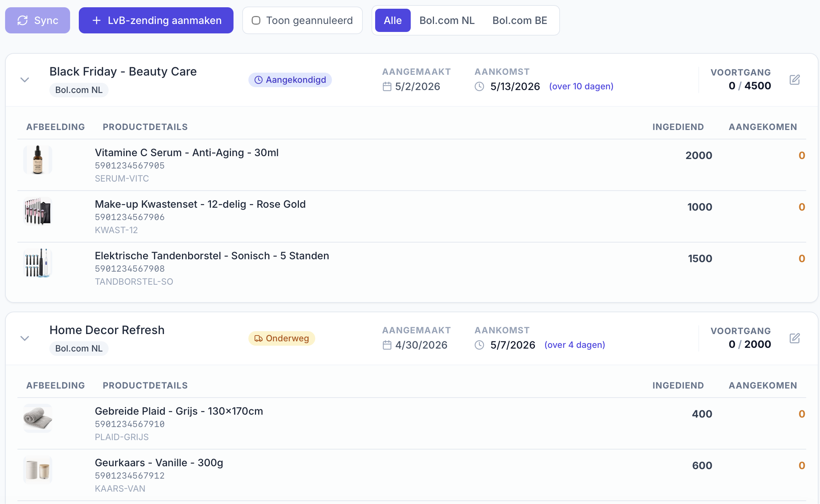Edit the Home Decor Refresh shipment
Image resolution: width=820 pixels, height=504 pixels.
point(795,338)
